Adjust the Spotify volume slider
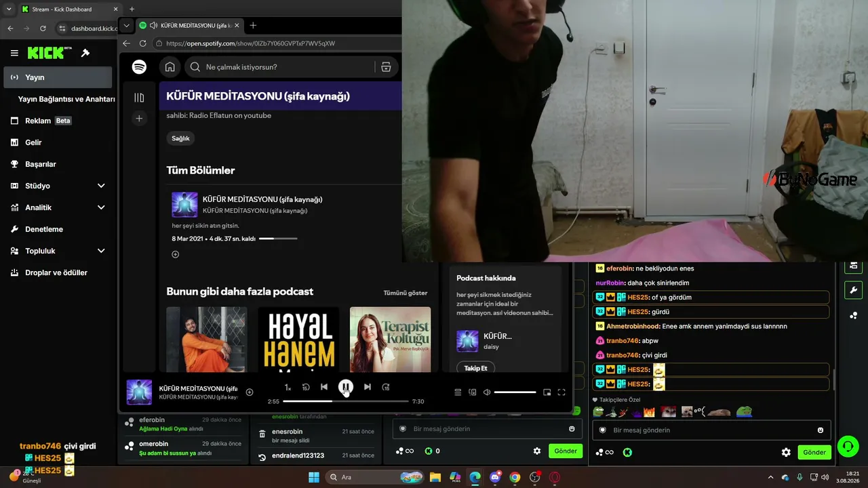The image size is (868, 488). click(515, 392)
